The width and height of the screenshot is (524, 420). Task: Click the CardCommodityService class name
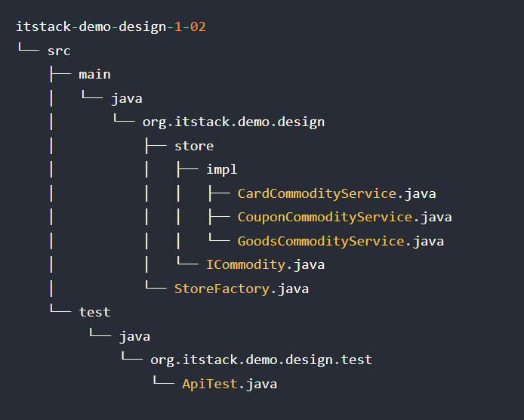(317, 193)
